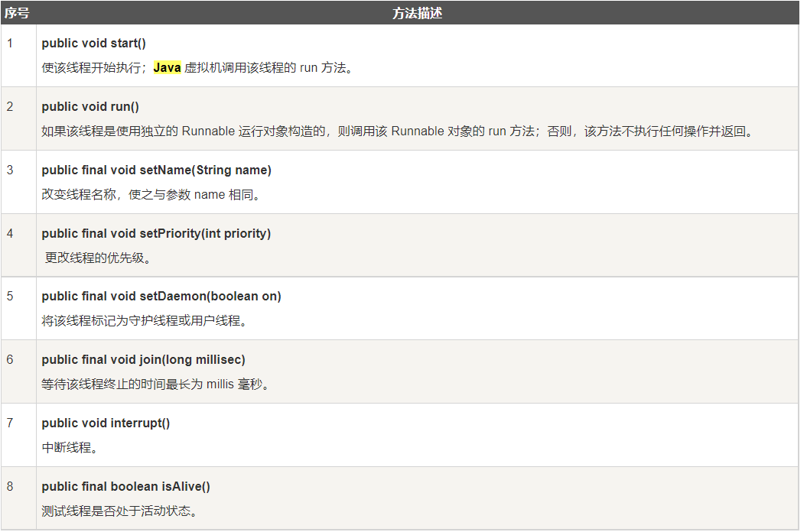Screen dimensions: 807x532
Task: Click the Runnable description text in row 2
Action: pos(398,131)
